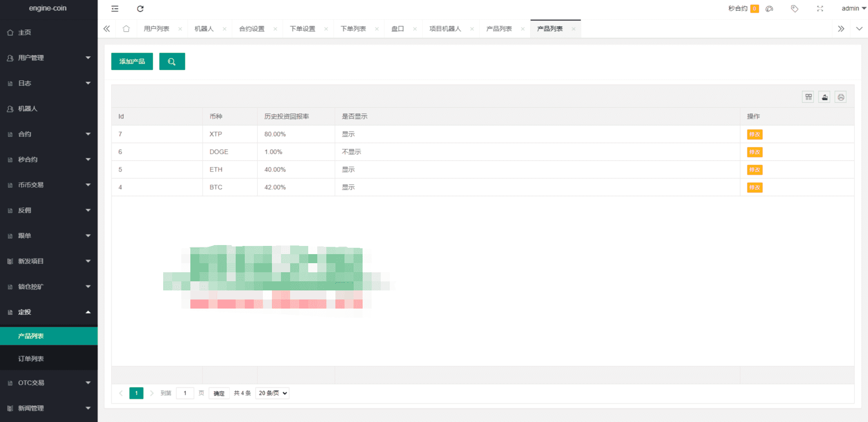Click the tag note icon in header
868x422 pixels.
(795, 9)
